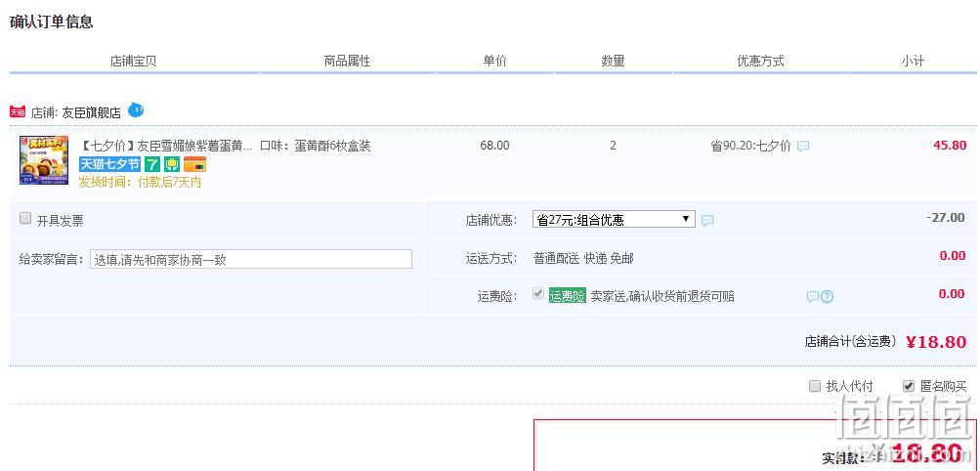980x471 pixels.
Task: Click the unit price 68.00
Action: [x=494, y=146]
